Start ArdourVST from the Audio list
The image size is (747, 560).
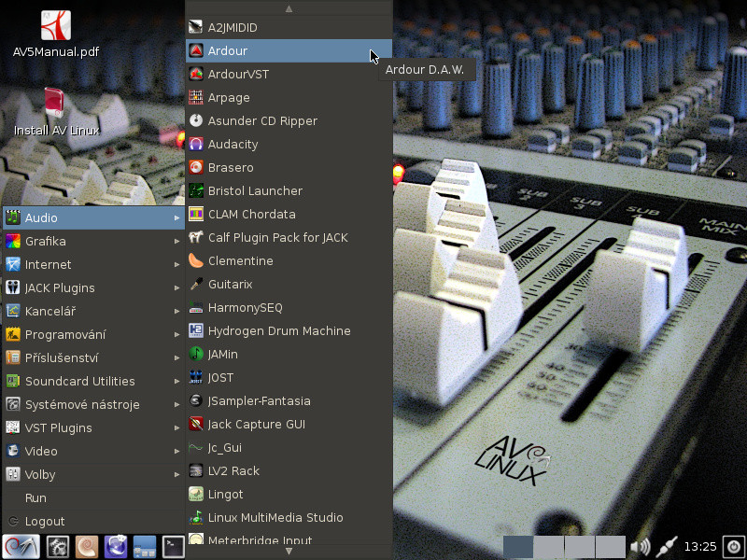[289, 74]
